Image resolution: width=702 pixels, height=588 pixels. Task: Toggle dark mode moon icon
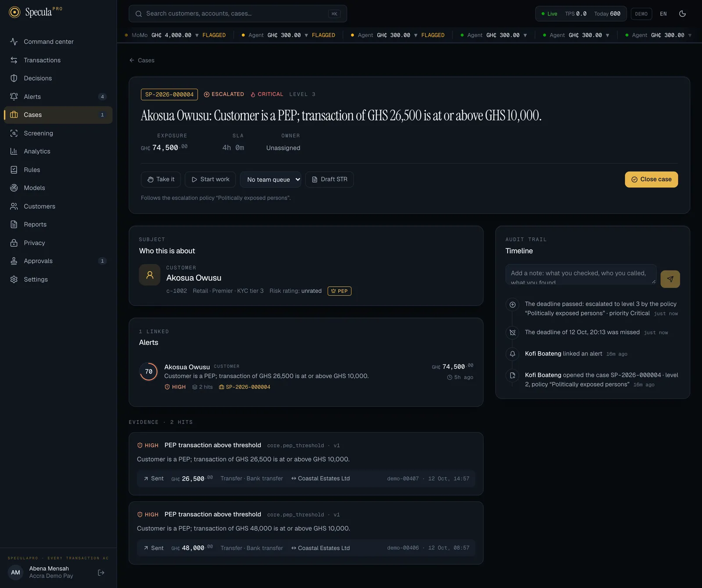point(682,14)
